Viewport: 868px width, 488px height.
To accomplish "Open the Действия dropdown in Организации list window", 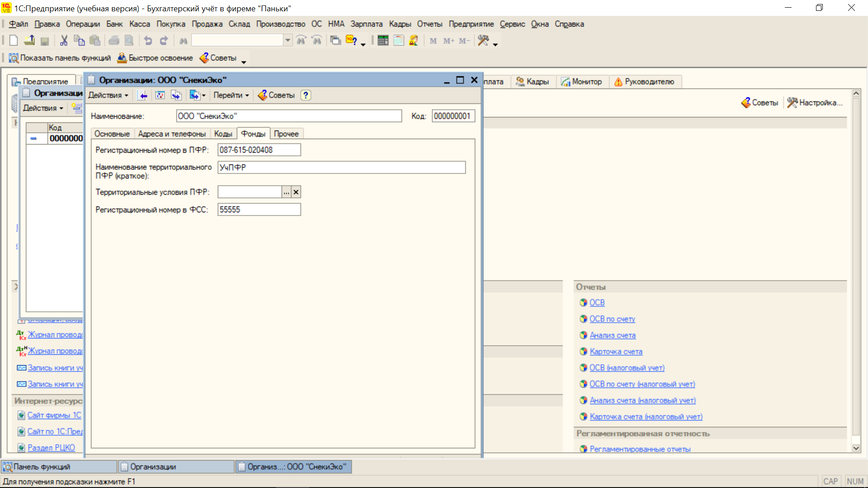I will click(x=43, y=108).
